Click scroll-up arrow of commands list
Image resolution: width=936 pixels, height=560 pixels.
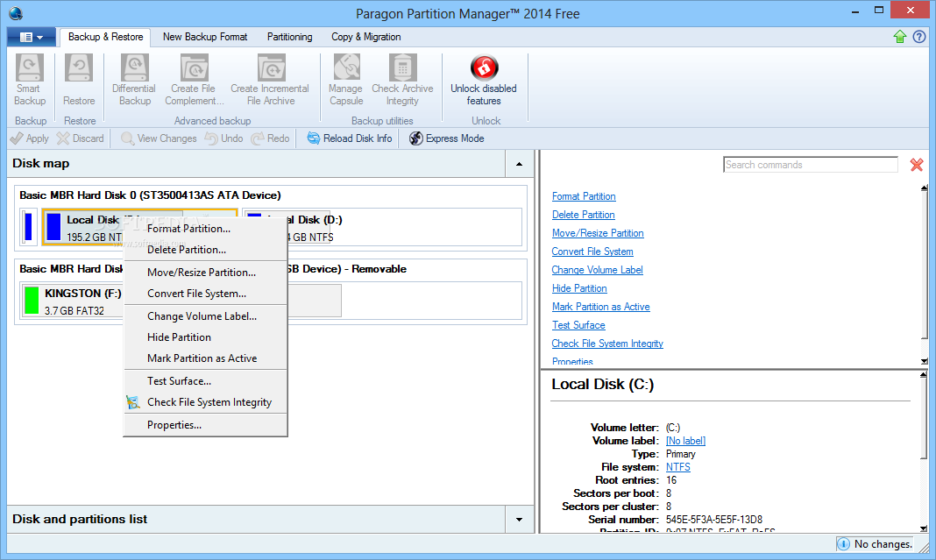[x=924, y=188]
